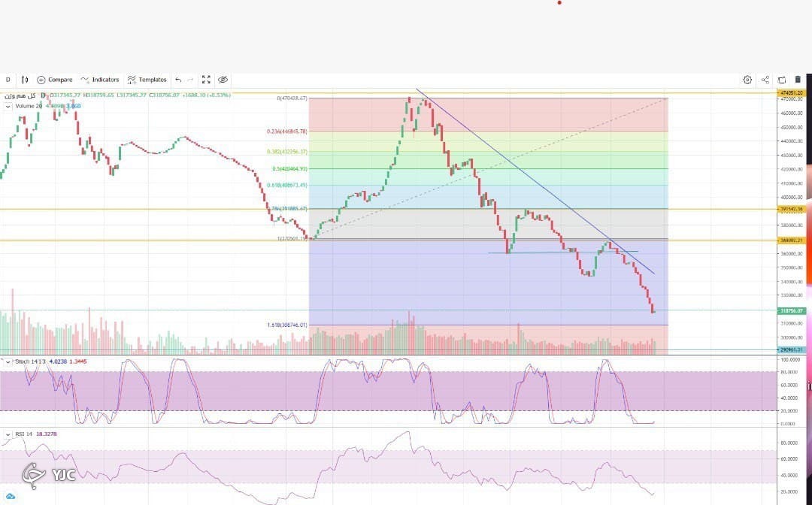Select the blue descending trend line

(535, 182)
